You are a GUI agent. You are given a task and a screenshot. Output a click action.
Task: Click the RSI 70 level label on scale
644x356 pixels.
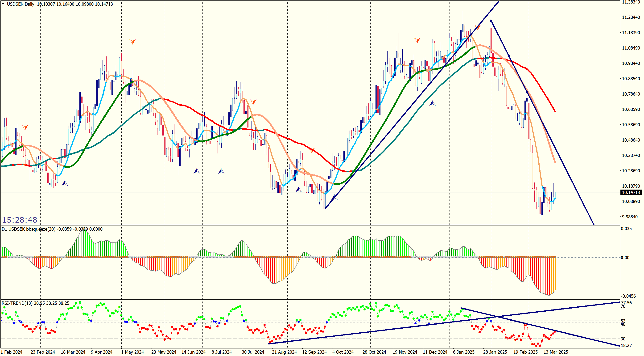pos(623,306)
